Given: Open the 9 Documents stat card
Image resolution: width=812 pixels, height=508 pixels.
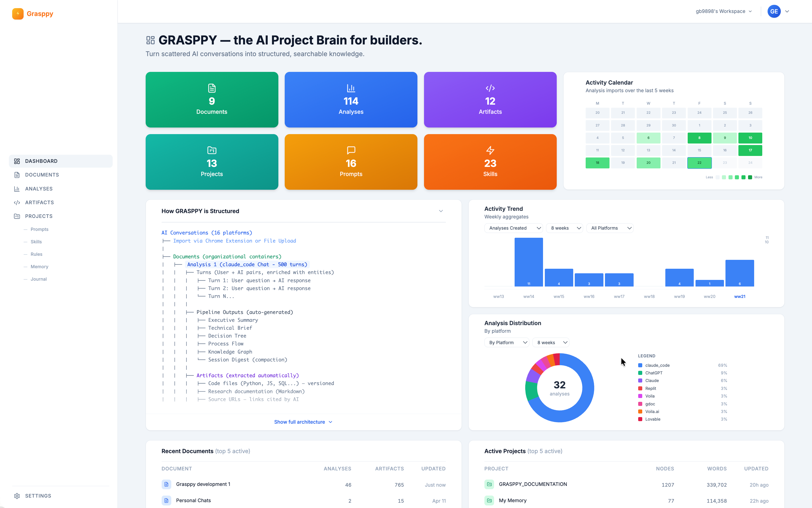Looking at the screenshot, I should [x=212, y=100].
